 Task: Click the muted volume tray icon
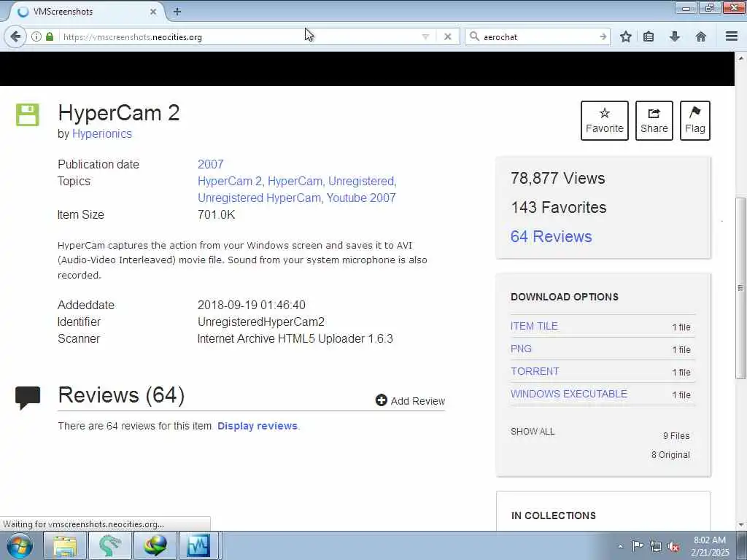(673, 547)
